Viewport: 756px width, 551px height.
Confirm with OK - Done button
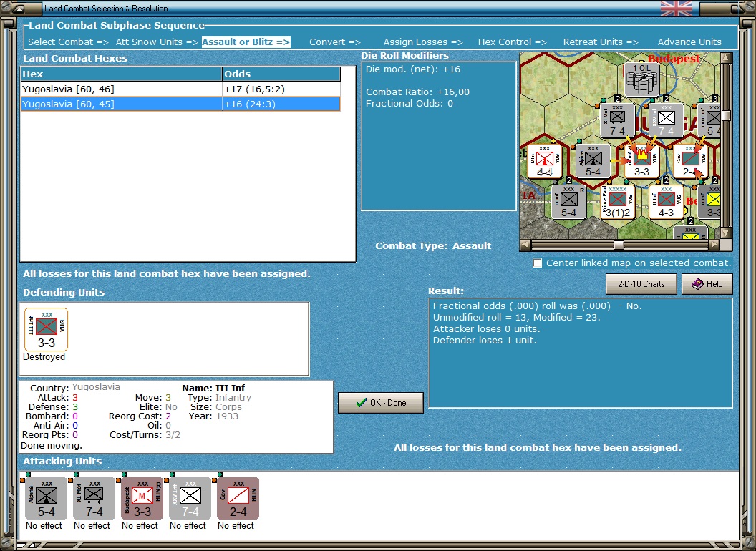click(381, 403)
